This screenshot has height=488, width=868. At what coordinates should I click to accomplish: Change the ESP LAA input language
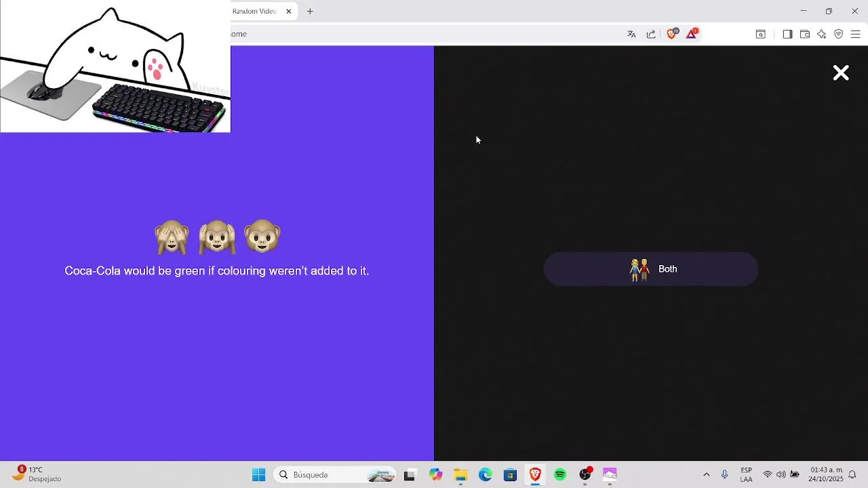coord(747,475)
